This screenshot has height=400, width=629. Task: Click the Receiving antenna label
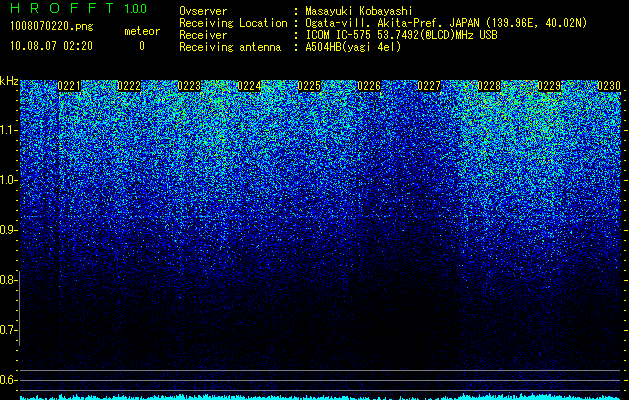coord(230,47)
